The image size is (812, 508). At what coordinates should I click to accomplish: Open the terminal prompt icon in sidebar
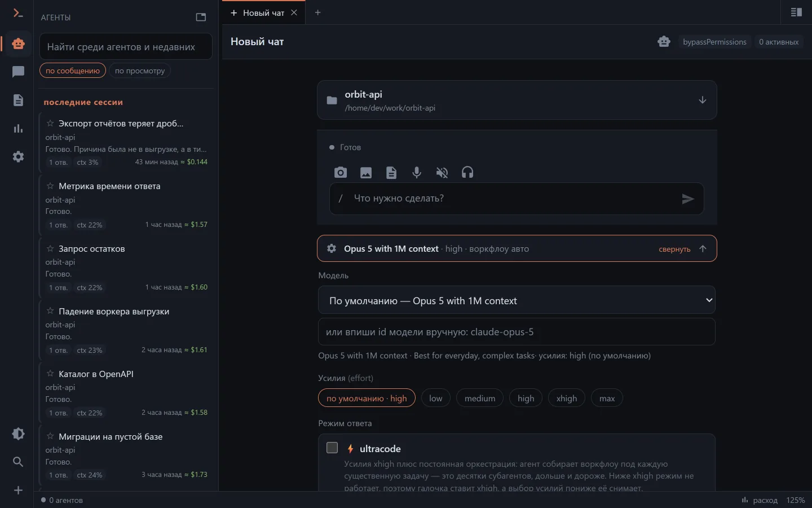tap(18, 14)
